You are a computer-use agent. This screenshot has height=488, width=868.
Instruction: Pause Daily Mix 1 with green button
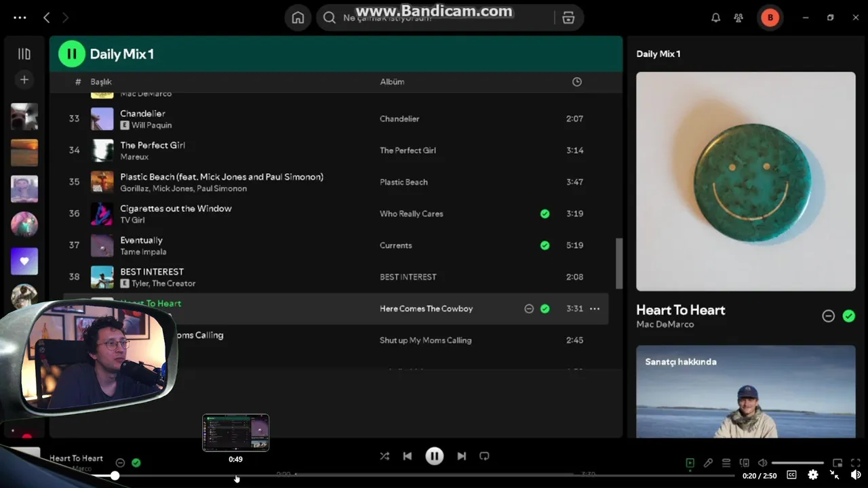(72, 54)
